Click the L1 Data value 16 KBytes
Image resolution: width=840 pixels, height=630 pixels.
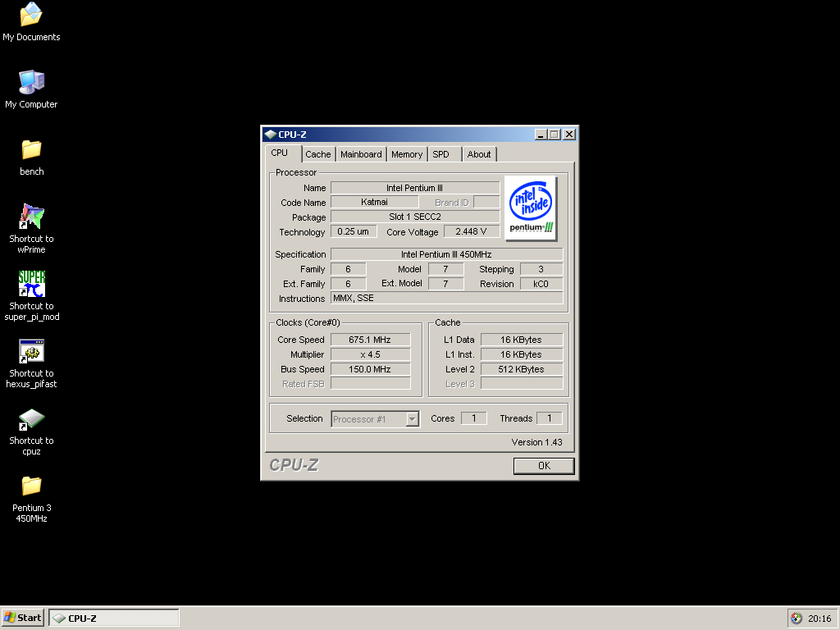tap(522, 340)
